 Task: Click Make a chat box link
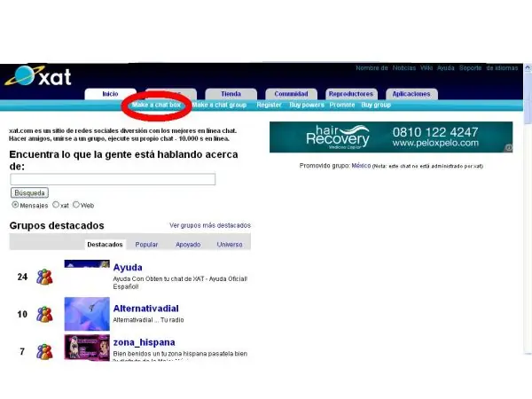(156, 105)
